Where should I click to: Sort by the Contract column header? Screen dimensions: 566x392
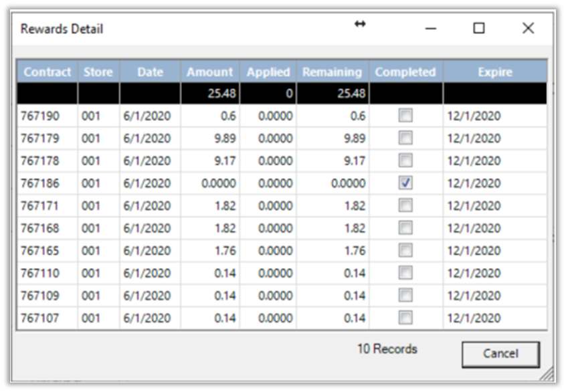(x=48, y=72)
